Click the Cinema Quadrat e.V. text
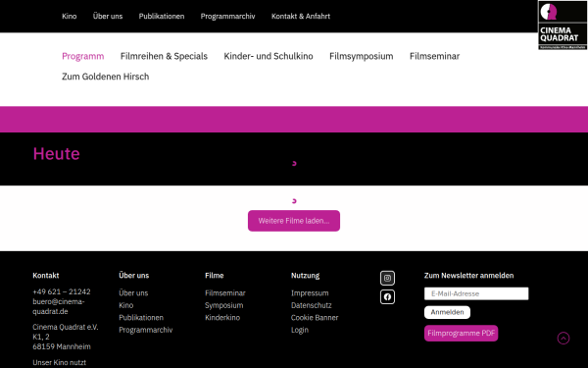The height and width of the screenshot is (368, 588). [x=66, y=327]
